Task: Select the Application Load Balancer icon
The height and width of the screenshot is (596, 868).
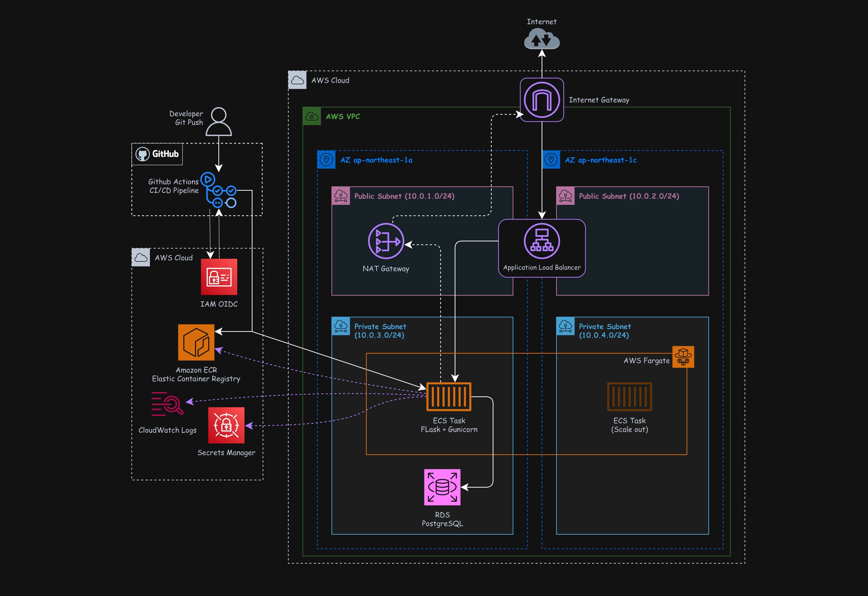Action: coord(541,241)
